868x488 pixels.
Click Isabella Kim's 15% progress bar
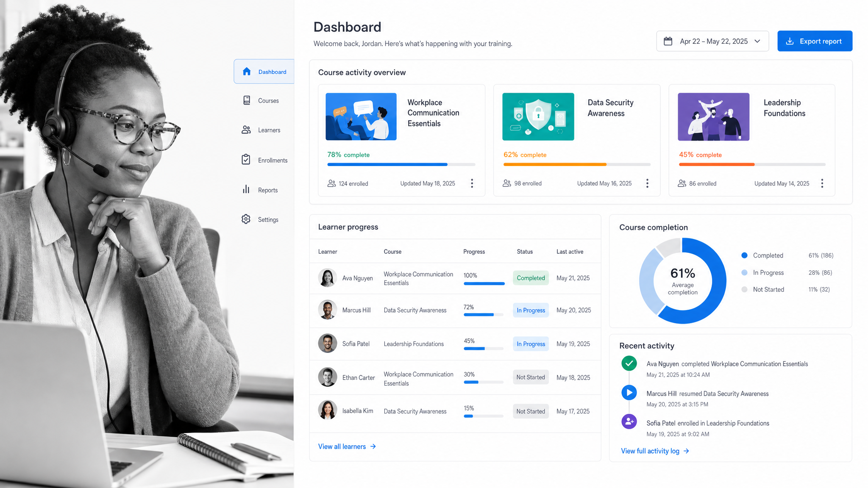coord(484,416)
